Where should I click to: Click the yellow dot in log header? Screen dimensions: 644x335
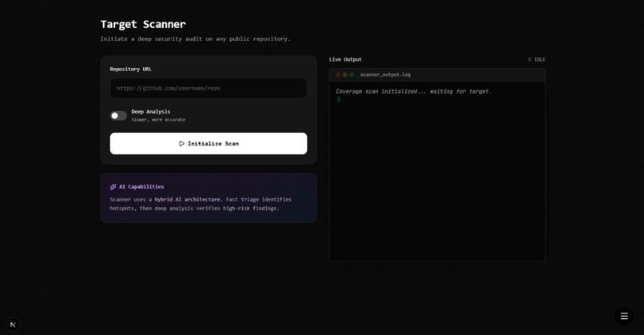345,75
